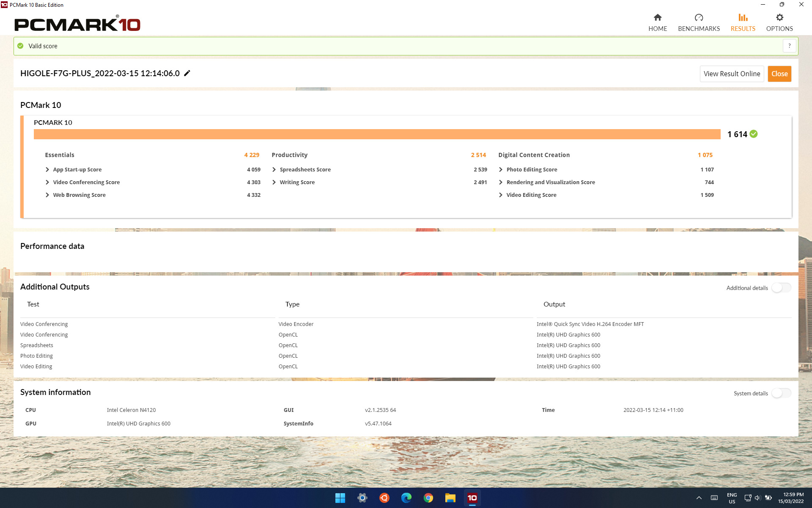This screenshot has width=812, height=508.
Task: Click Quick Sync Video H.264 Encoder output
Action: (590, 324)
